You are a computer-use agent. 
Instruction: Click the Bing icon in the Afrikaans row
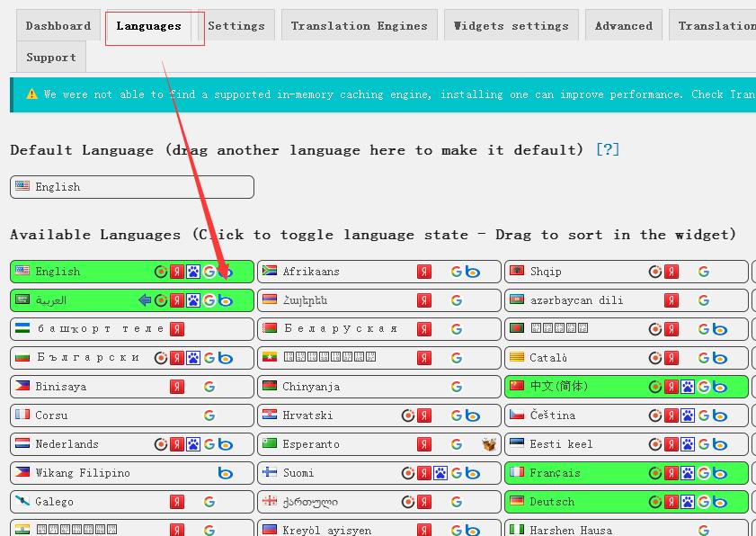(x=473, y=272)
